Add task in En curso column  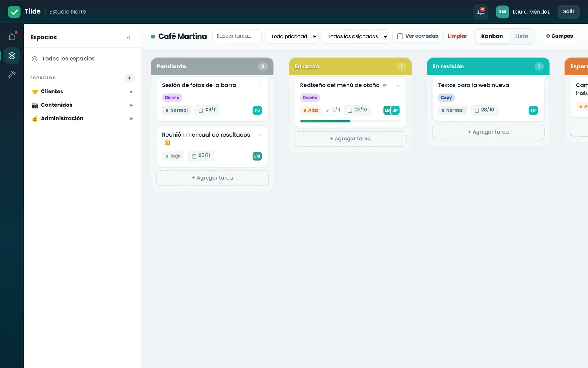pos(350,139)
